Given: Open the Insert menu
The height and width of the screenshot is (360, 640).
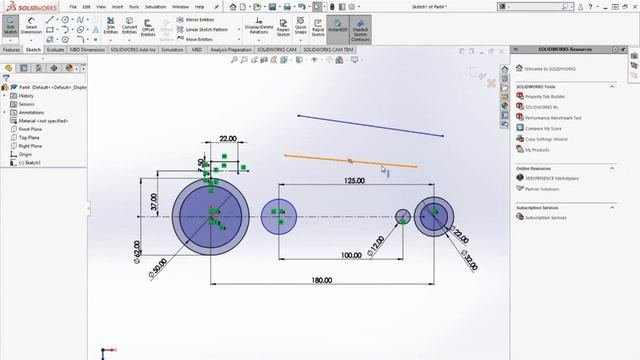Looking at the screenshot, I should pyautogui.click(x=118, y=7).
